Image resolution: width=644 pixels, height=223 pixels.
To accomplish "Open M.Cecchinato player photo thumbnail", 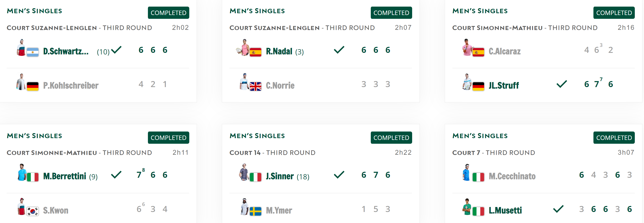I will click(x=466, y=172).
